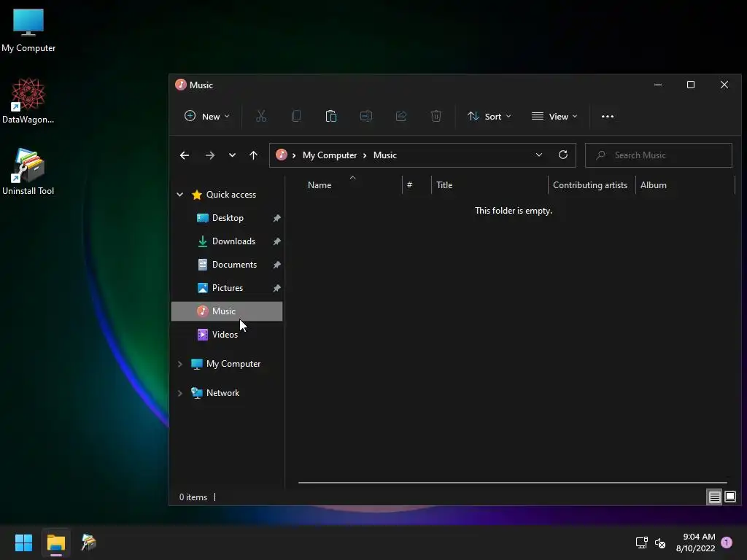747x560 pixels.
Task: Unpin Documents using its pin icon
Action: 276,265
